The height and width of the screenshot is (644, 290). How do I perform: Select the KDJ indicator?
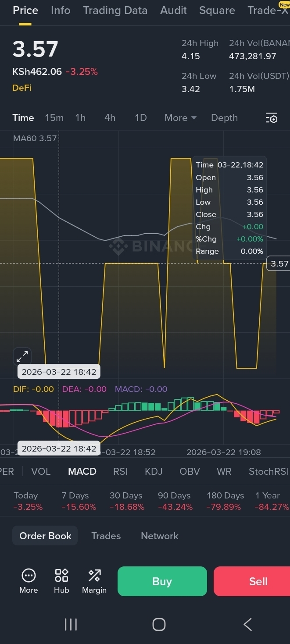(154, 472)
